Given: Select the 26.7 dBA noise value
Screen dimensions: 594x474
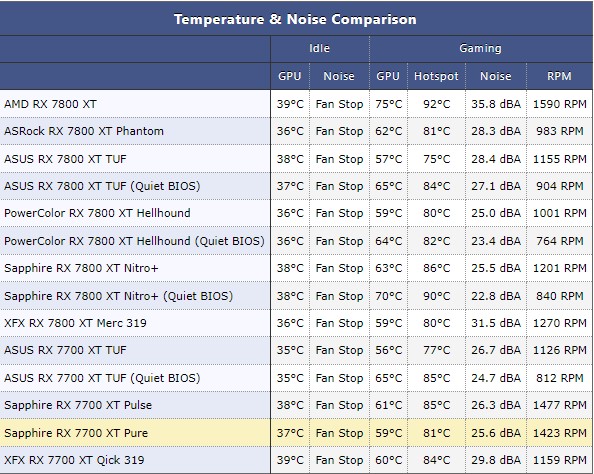Looking at the screenshot, I should 496,350.
